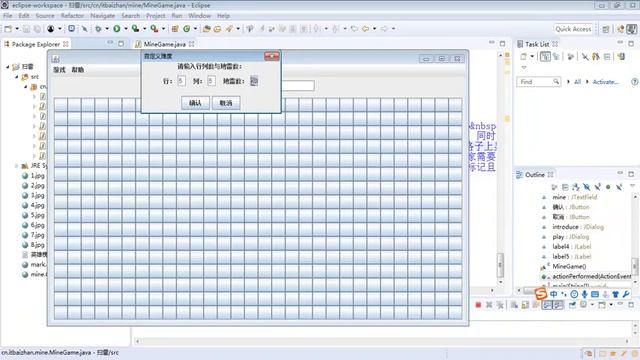Click the Sogou wrench settings icon
The width and height of the screenshot is (640, 360).
point(626,294)
